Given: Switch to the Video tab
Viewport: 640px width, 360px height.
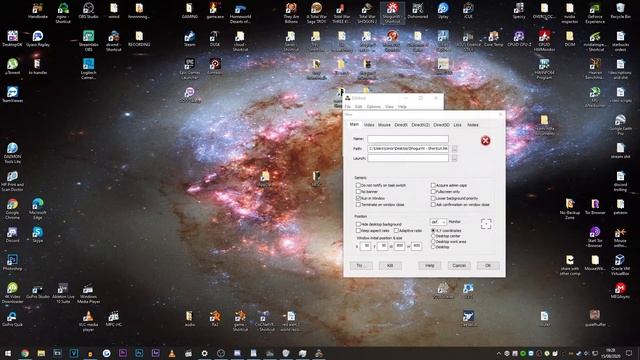Looking at the screenshot, I should click(x=369, y=125).
